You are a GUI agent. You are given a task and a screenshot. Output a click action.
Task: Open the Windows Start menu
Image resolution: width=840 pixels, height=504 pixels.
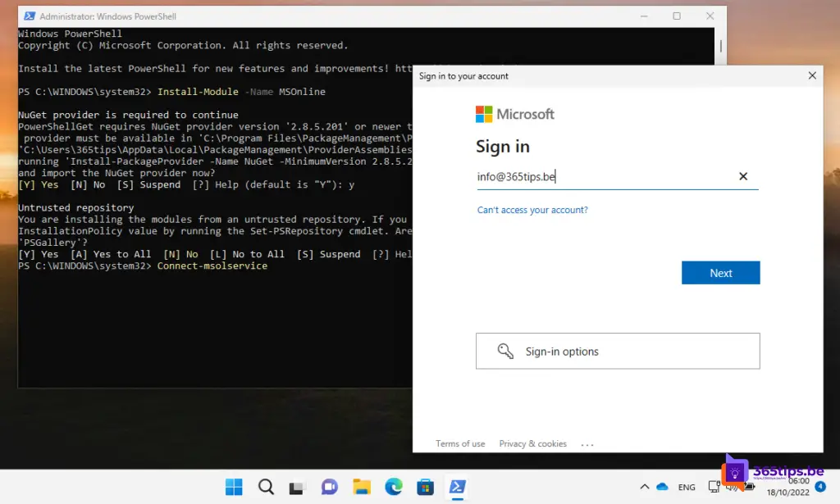(x=234, y=487)
